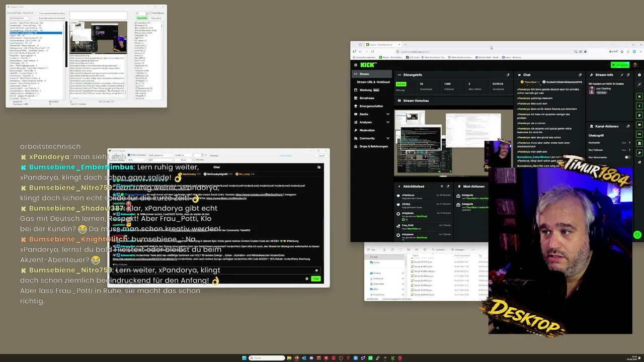Click the Stream Vorschau preview thumbnail
The image size is (644, 362).
tap(453, 143)
